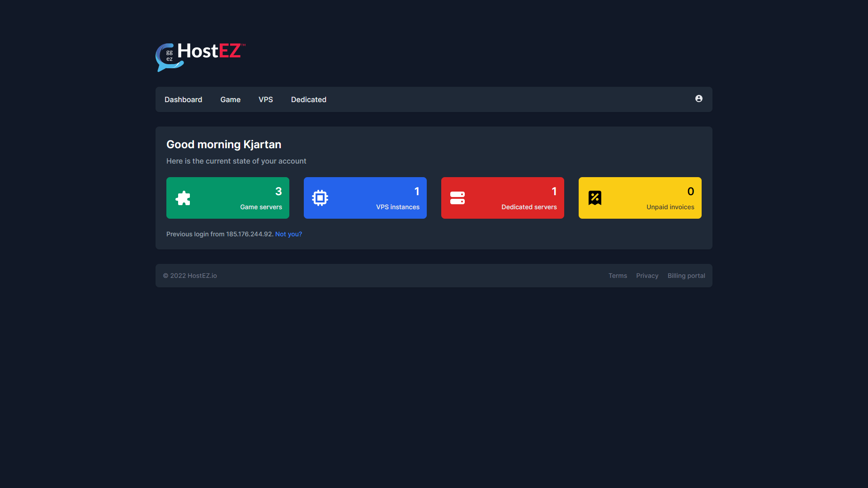The width and height of the screenshot is (868, 488).
Task: Open the Terms footer link
Action: pos(618,276)
